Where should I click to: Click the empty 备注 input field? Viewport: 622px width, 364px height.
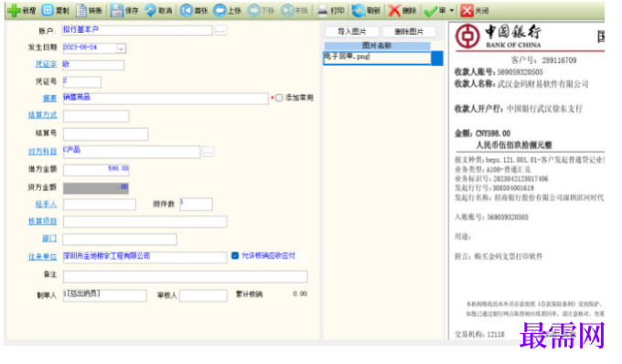pyautogui.click(x=186, y=276)
